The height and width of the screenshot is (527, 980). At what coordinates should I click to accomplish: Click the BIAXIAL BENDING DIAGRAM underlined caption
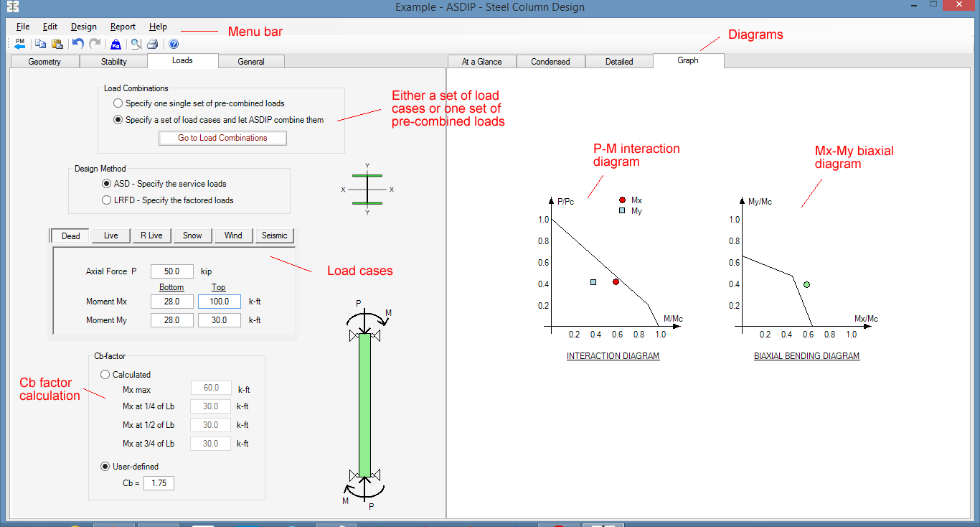(x=807, y=356)
